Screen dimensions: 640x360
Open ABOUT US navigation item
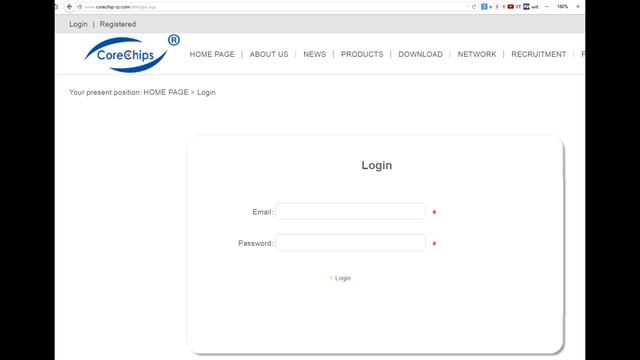[269, 54]
